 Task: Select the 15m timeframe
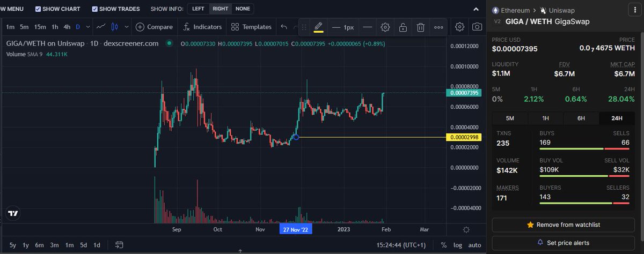point(40,27)
